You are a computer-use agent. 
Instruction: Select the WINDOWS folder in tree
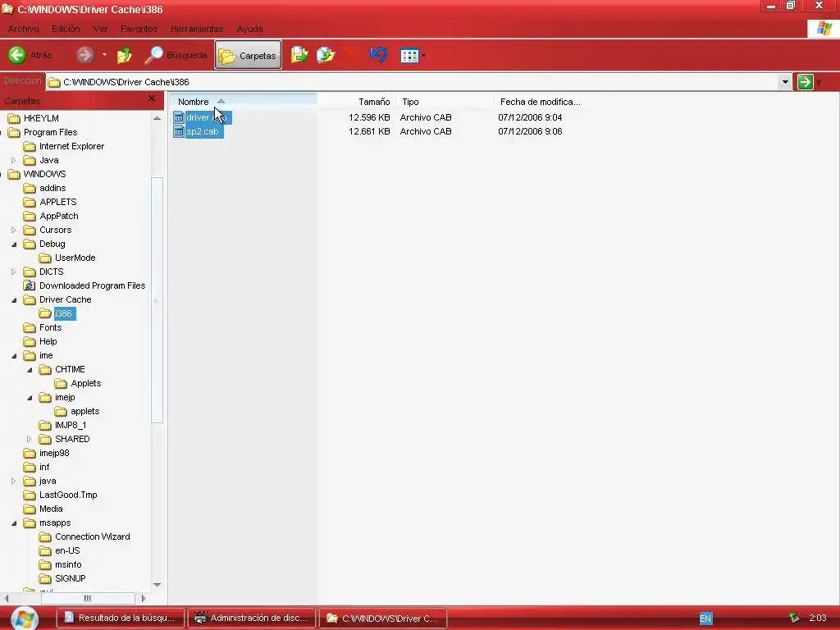(44, 174)
